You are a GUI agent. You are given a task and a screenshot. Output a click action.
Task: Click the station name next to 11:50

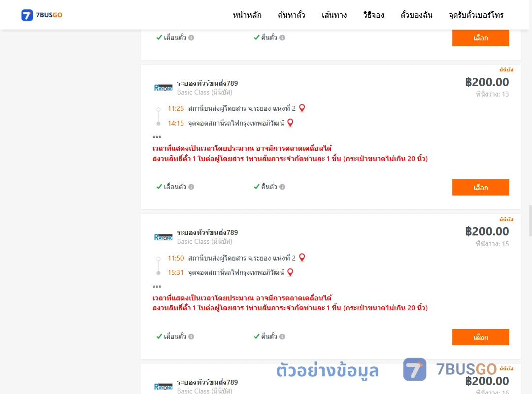[242, 258]
